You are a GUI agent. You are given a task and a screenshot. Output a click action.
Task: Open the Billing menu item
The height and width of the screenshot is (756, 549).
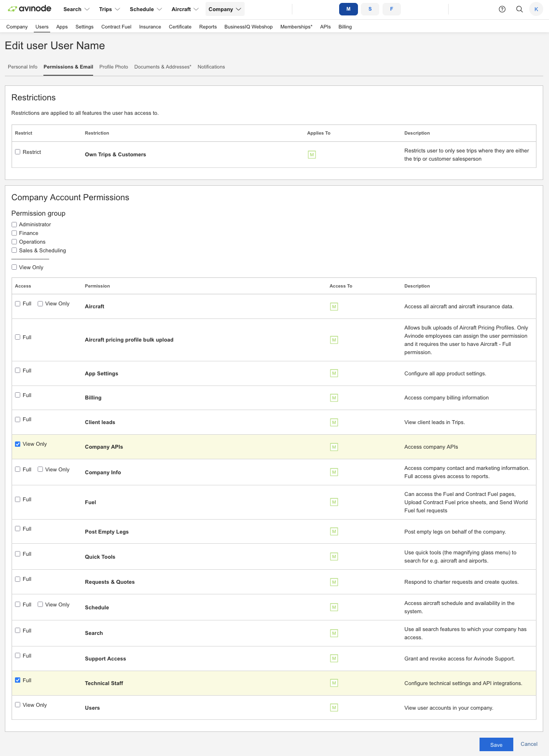tap(345, 27)
